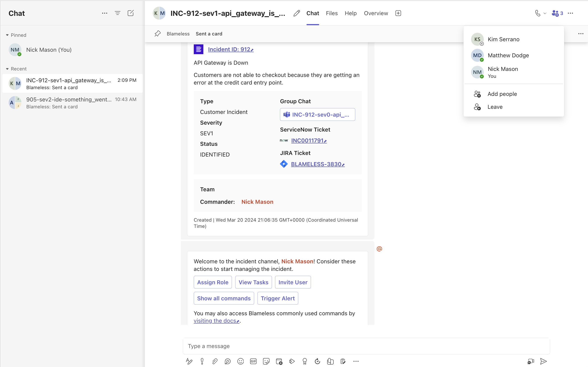Screen dimensions: 588x367
Task: Set delivery options with exclamation icon
Action: [x=202, y=361]
